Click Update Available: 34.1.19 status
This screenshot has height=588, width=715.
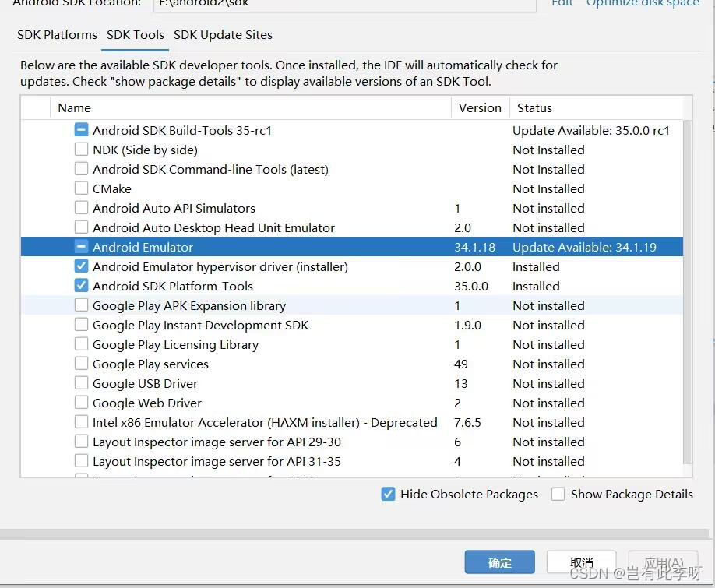point(585,247)
